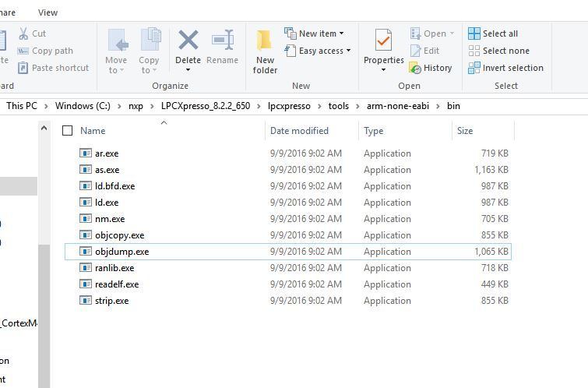Expand breadcrumb chevron after tools

click(x=357, y=106)
